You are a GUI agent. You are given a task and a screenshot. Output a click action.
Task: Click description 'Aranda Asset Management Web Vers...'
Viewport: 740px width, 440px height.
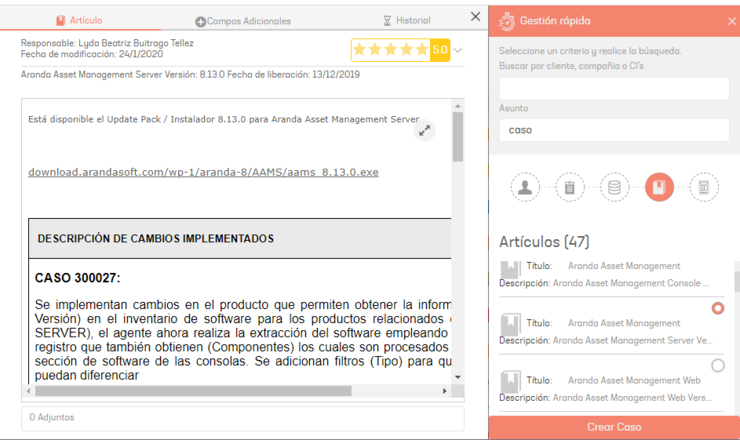click(632, 398)
